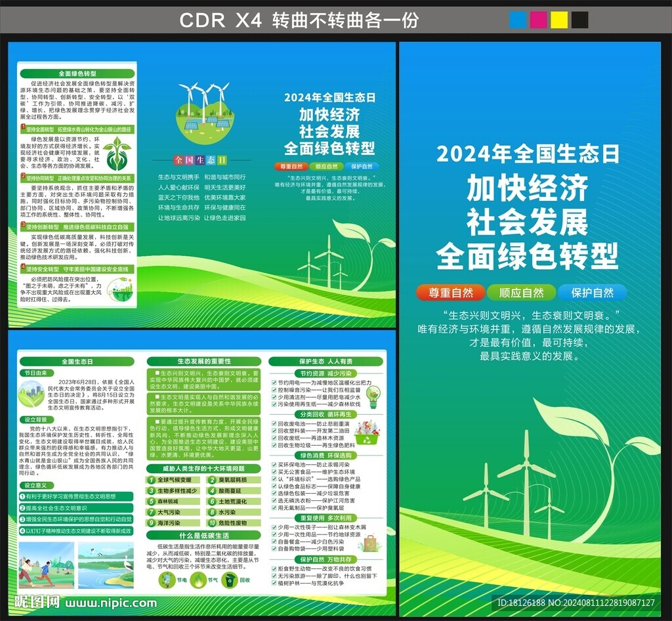The height and width of the screenshot is (621, 672).
Task: Click the cyan color swatch in header
Action: [x=518, y=20]
